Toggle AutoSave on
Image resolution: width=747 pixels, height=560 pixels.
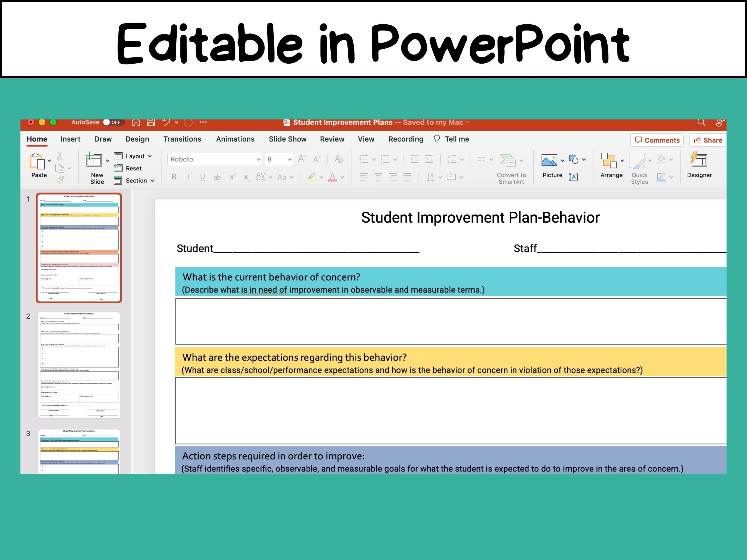(x=107, y=122)
